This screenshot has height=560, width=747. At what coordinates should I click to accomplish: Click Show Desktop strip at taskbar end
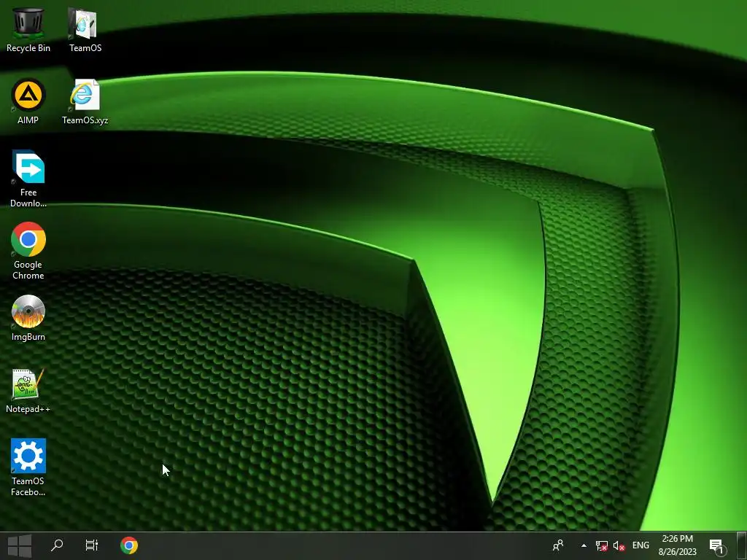pos(743,545)
